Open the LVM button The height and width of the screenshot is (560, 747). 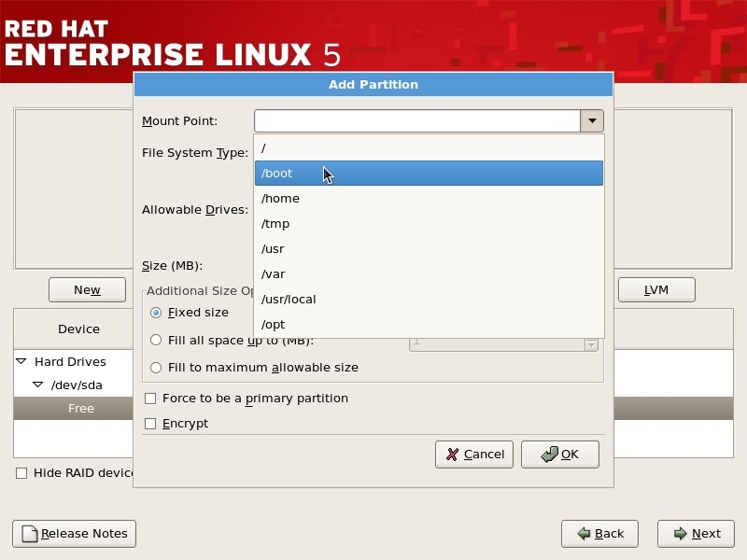click(656, 289)
